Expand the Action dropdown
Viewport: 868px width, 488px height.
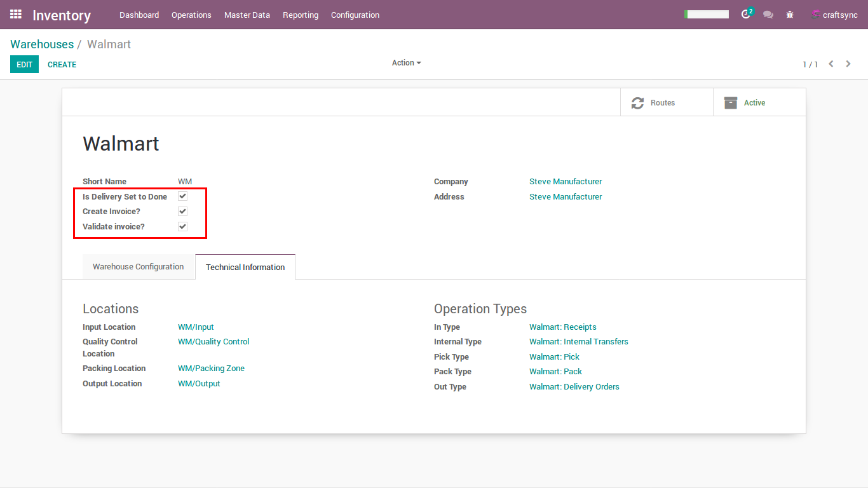(x=406, y=63)
